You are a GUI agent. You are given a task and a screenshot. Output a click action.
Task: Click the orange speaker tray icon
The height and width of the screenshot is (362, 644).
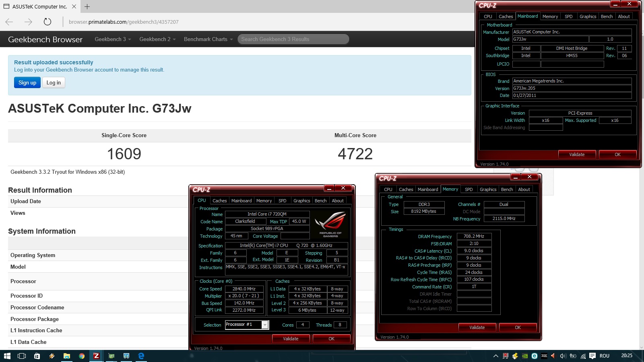(x=553, y=356)
